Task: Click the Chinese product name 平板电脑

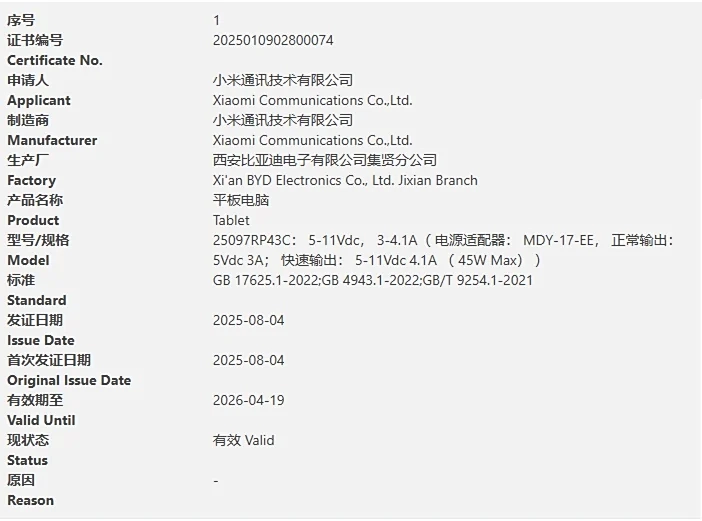Action: 241,200
